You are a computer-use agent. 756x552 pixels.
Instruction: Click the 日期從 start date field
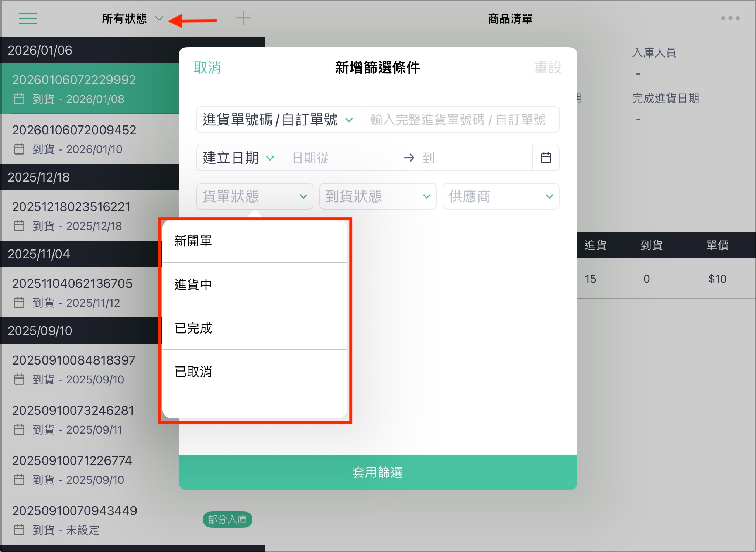[x=343, y=158]
